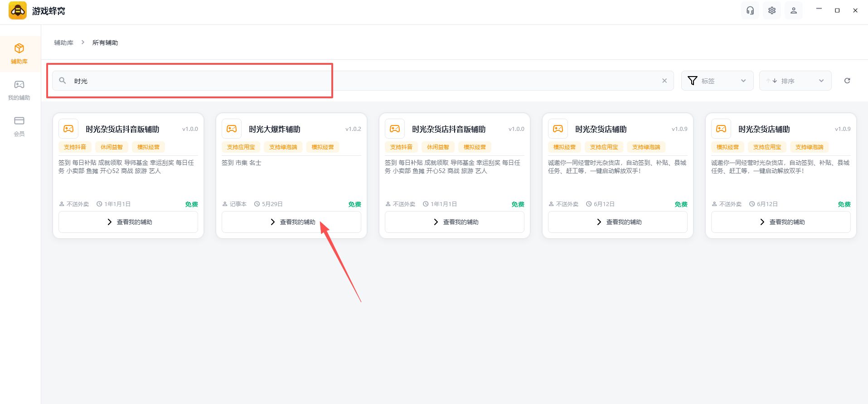Select the 支持应用宝 tag on 时光大爆炸辅助
Image resolution: width=868 pixels, height=404 pixels.
(241, 147)
